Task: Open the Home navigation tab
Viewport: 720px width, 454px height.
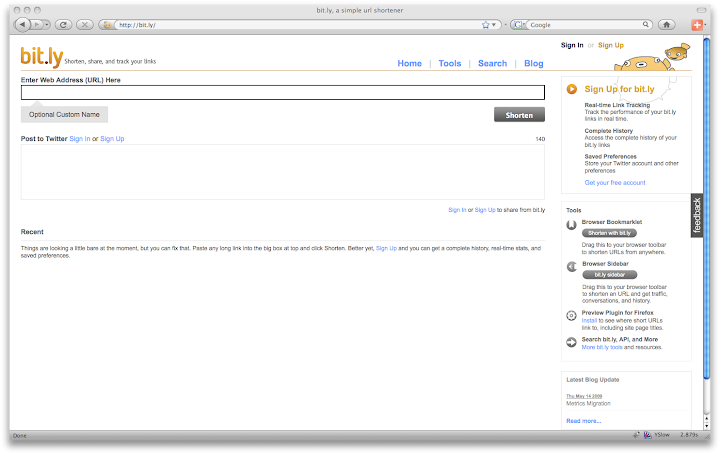Action: click(410, 63)
